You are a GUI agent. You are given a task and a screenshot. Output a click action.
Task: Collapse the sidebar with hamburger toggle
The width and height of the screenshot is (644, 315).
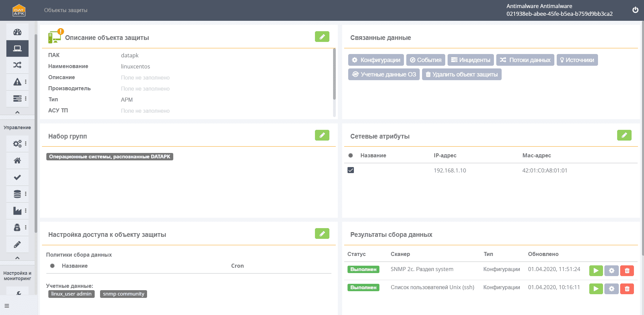coord(7,306)
